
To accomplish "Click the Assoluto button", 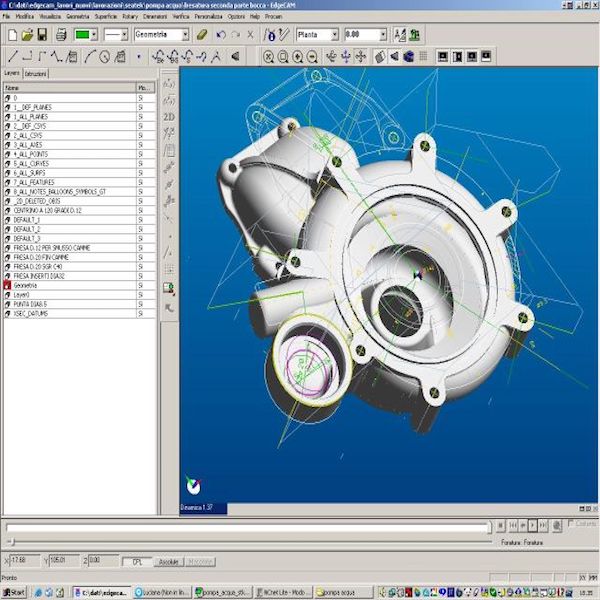I will click(169, 561).
